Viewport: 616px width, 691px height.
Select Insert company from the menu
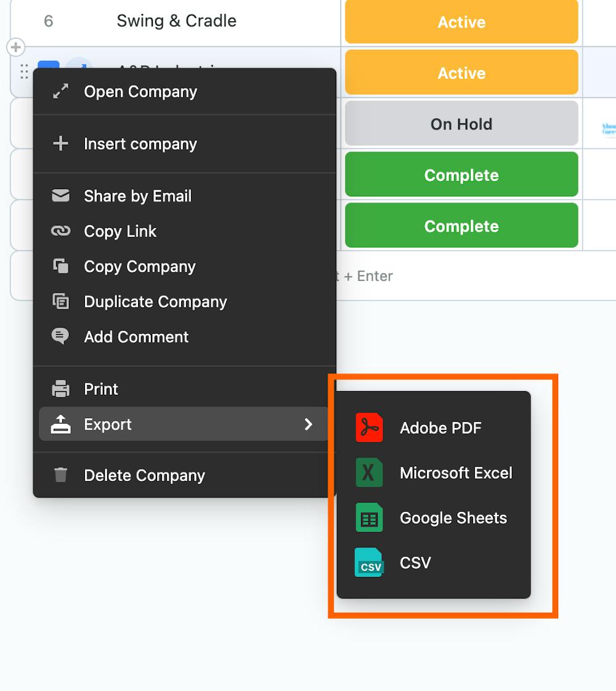click(x=140, y=144)
